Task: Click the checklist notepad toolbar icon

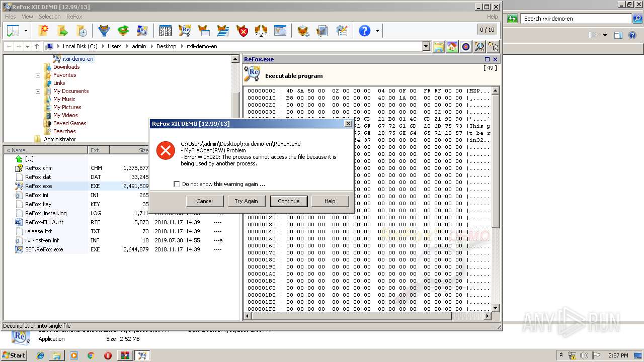Action: (342, 31)
